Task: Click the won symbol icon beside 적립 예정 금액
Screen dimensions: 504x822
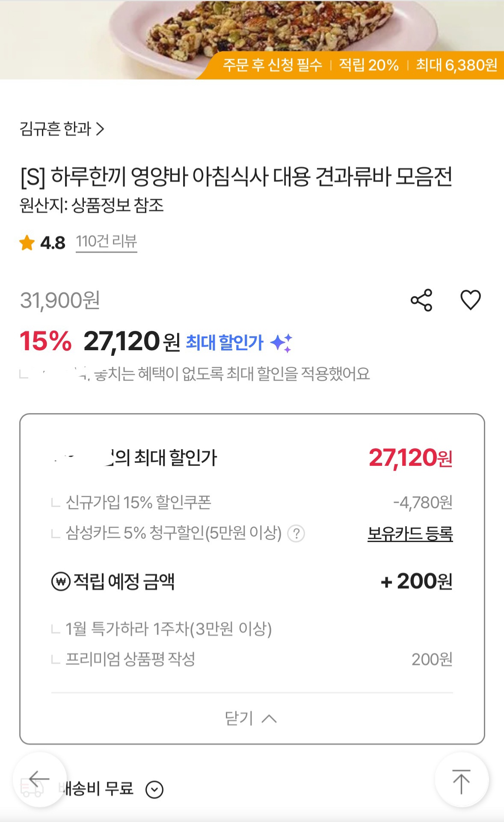Action: [61, 581]
